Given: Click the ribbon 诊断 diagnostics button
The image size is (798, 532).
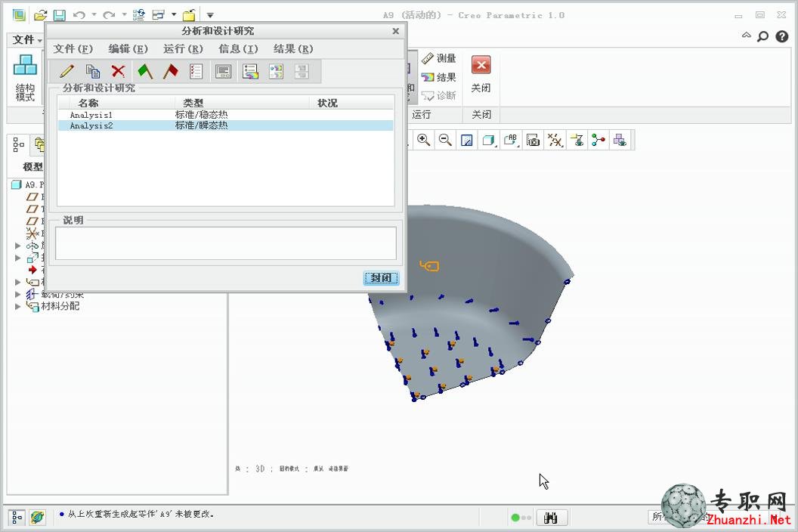Looking at the screenshot, I should (x=439, y=96).
